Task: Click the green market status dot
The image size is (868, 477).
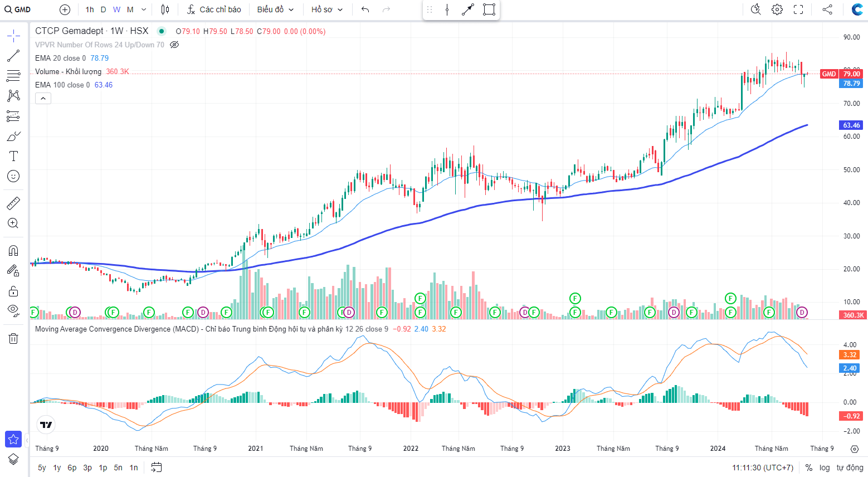Action: pos(162,31)
